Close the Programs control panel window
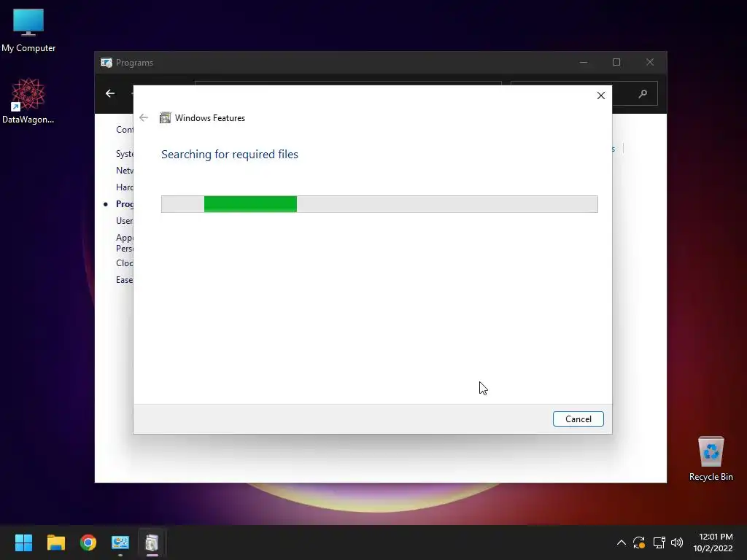 point(650,63)
